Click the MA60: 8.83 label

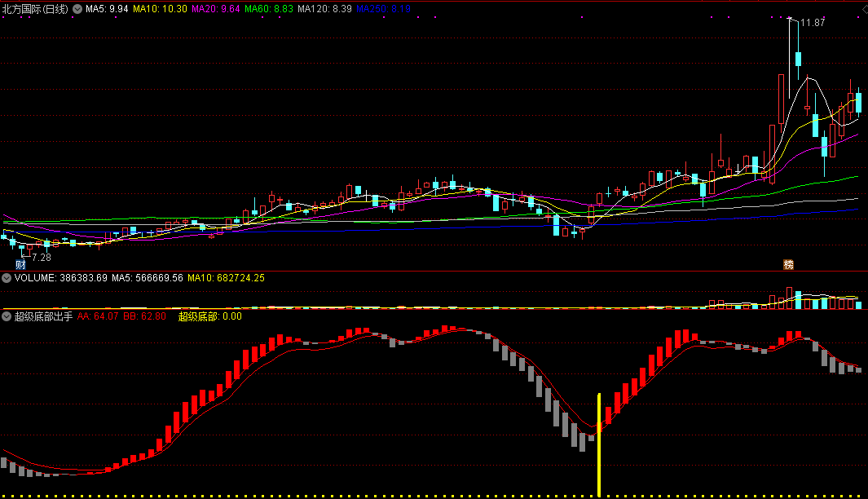(x=269, y=9)
